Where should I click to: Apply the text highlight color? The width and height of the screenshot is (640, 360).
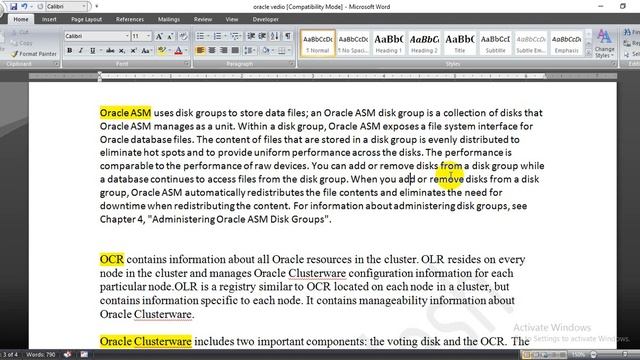pos(161,51)
